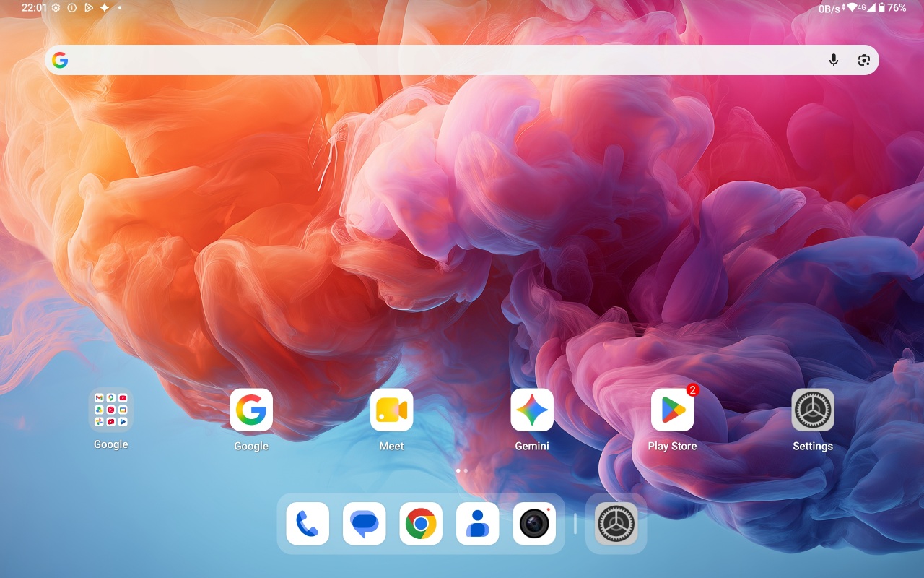Open the Meet video app

coord(391,410)
